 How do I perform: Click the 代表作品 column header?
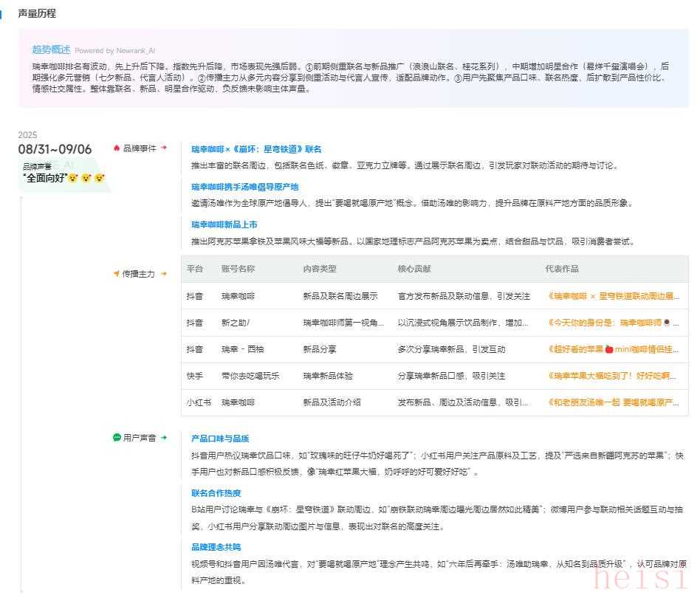(x=562, y=269)
